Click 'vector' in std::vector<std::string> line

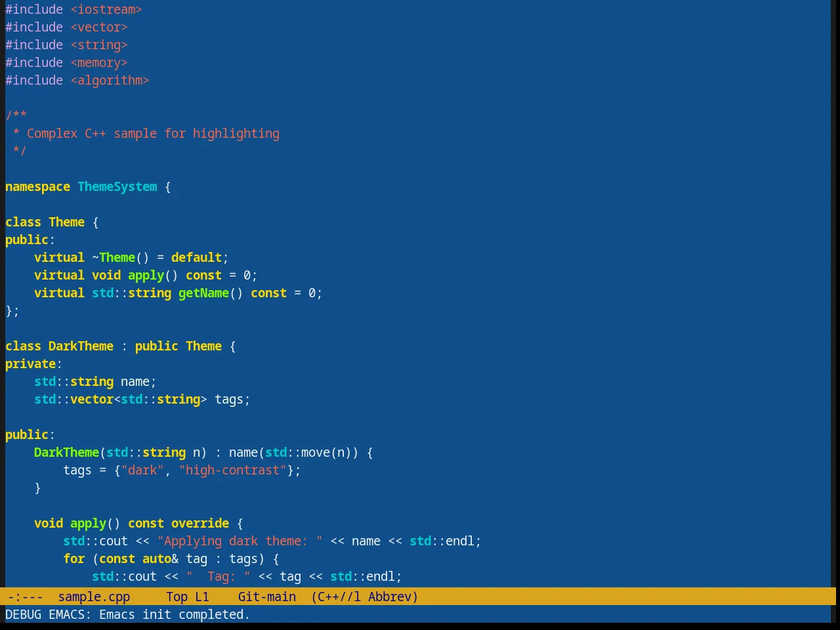[x=92, y=399]
